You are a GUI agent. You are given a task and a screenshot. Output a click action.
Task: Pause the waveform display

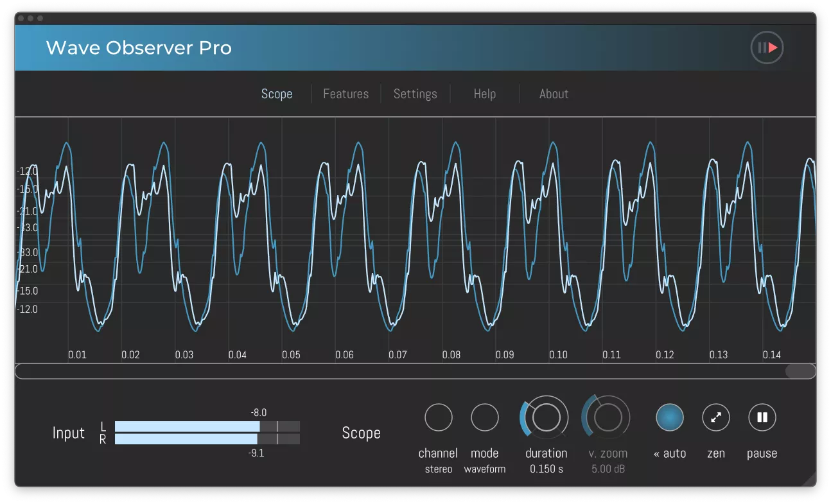tap(762, 417)
